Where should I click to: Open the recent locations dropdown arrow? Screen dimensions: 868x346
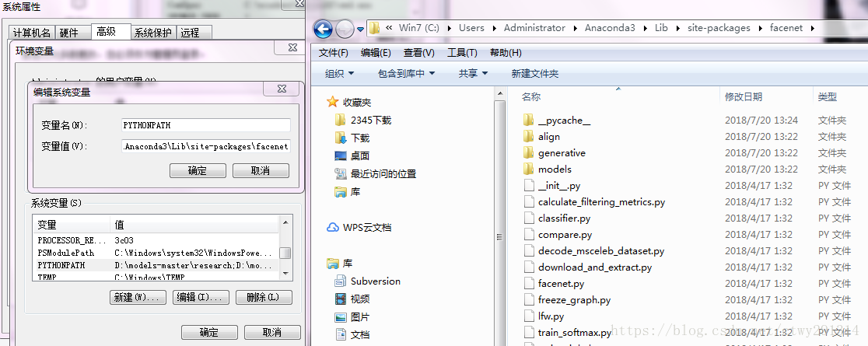click(x=360, y=29)
